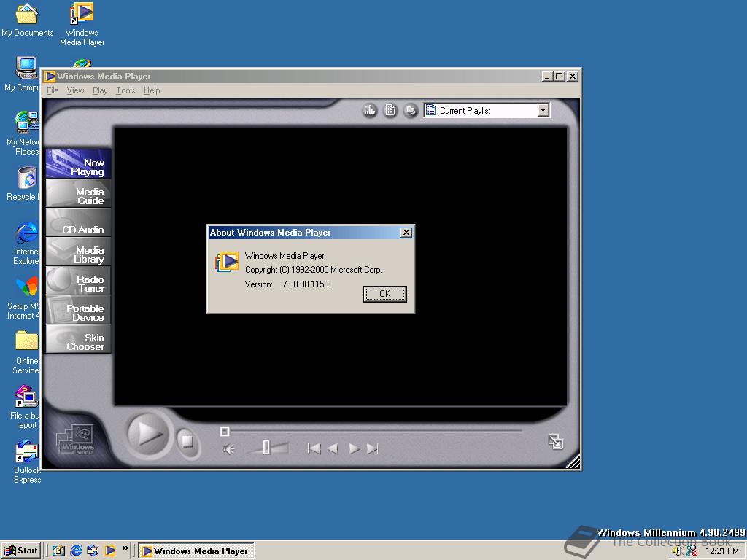Expand the Current Playlist dropdown arrow
Screen dimensions: 747x560
tap(543, 111)
